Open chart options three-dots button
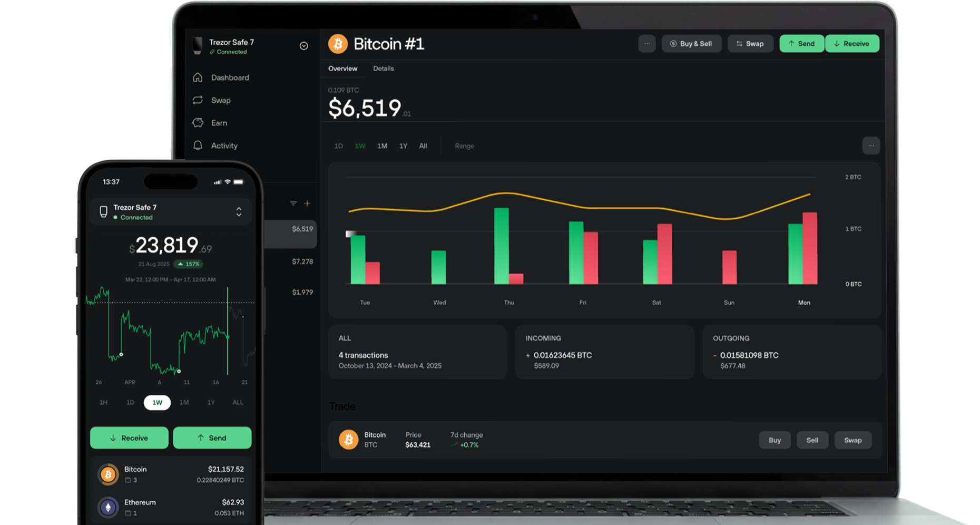The width and height of the screenshot is (980, 525). [x=871, y=145]
